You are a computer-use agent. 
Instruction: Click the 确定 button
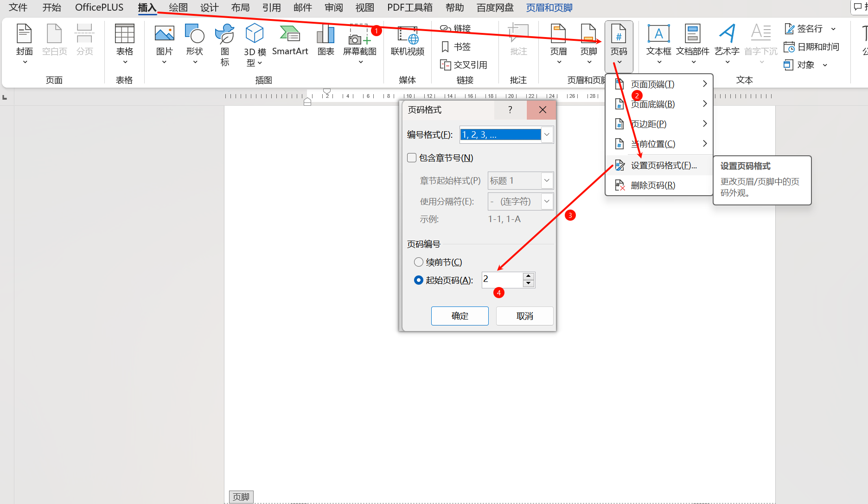click(x=460, y=316)
